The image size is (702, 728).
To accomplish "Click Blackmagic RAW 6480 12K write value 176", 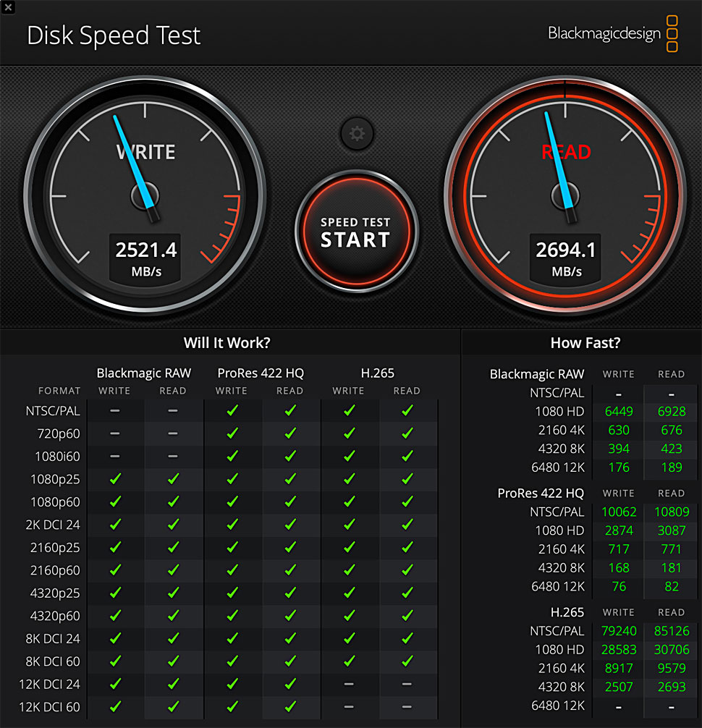I will pos(619,467).
